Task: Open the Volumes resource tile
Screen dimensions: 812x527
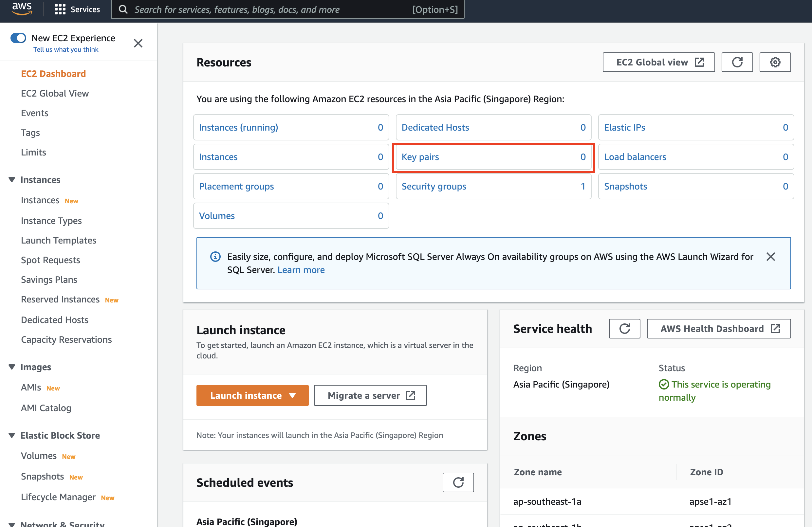Action: pos(291,216)
